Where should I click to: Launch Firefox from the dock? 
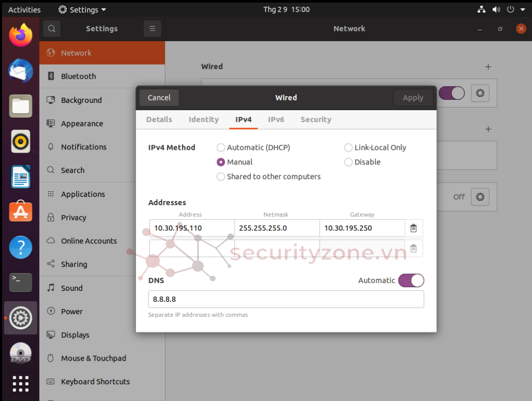point(21,36)
